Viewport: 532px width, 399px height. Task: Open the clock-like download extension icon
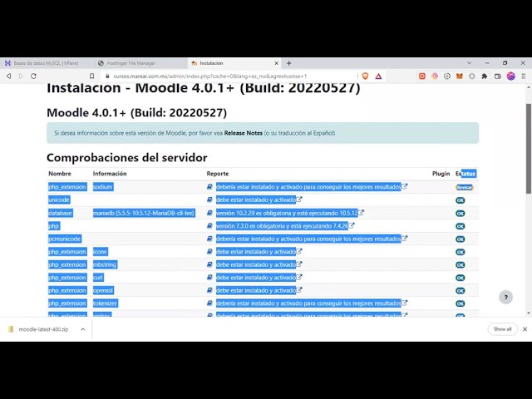[x=447, y=76]
